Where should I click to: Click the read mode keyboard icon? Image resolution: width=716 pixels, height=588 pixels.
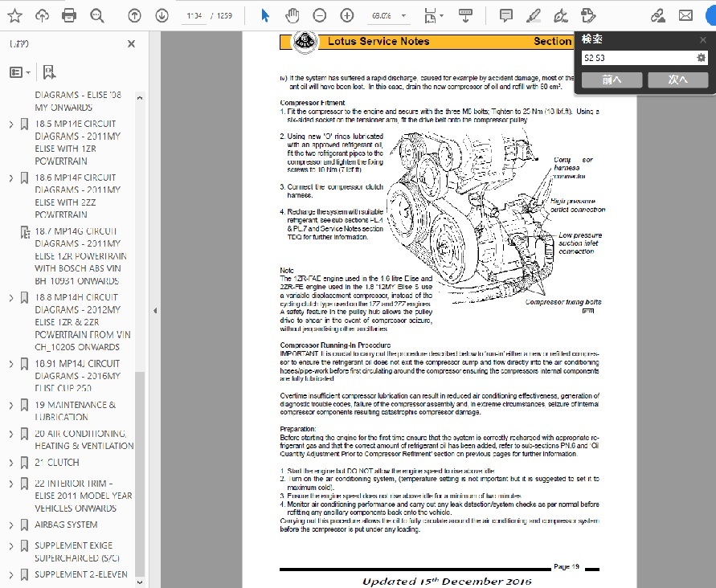(465, 16)
